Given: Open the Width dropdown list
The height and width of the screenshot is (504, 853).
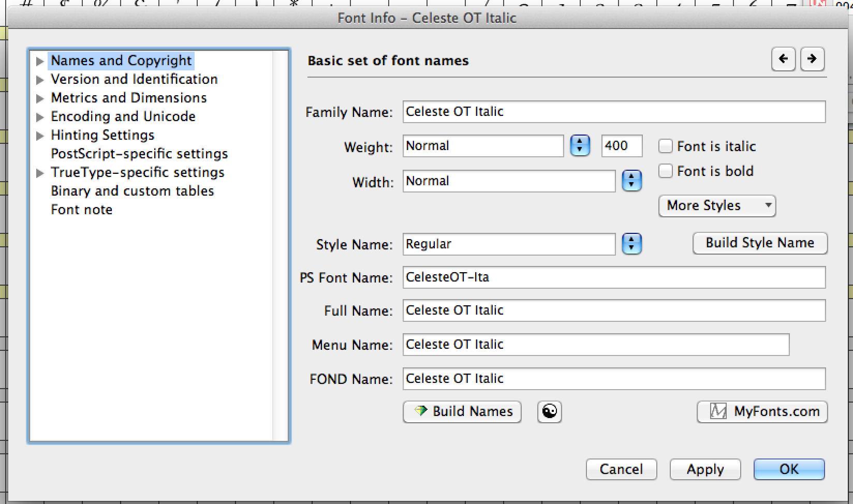Looking at the screenshot, I should (x=631, y=181).
